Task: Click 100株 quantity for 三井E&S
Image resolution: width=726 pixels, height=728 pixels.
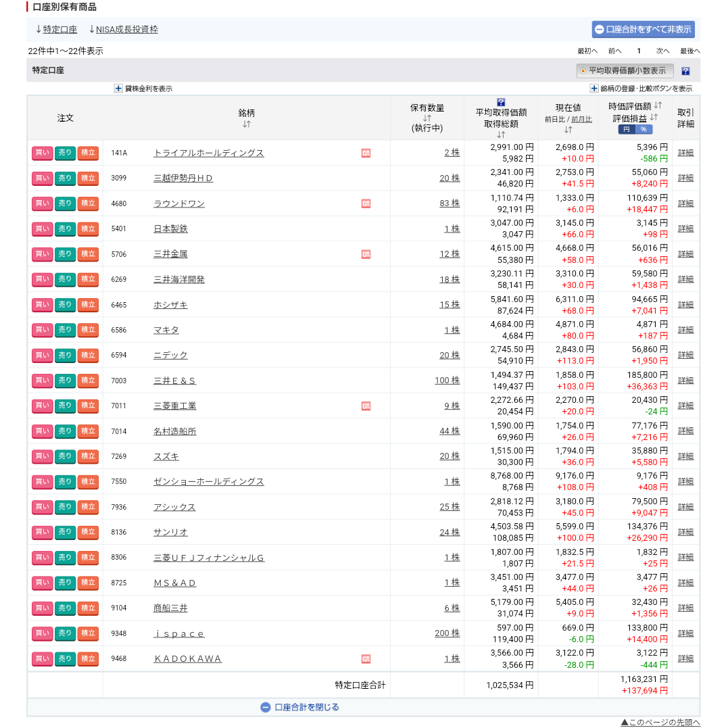Action: pyautogui.click(x=447, y=381)
